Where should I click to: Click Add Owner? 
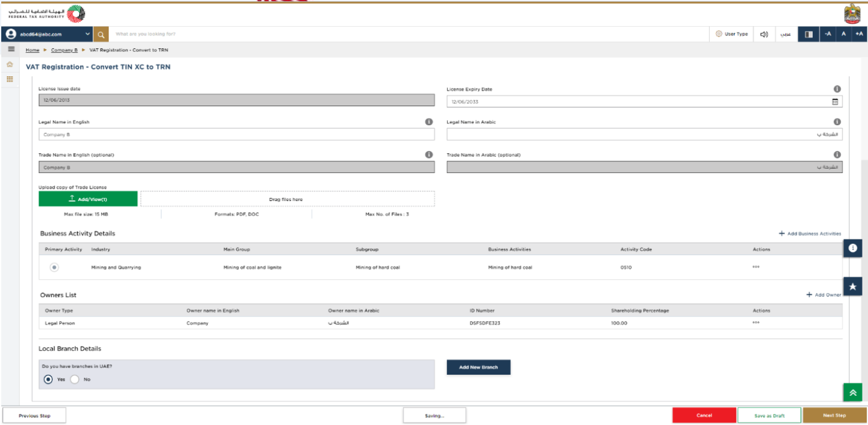pyautogui.click(x=824, y=295)
